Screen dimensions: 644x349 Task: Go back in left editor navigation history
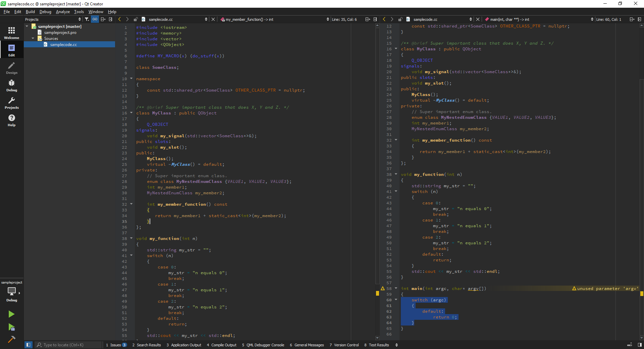point(119,19)
